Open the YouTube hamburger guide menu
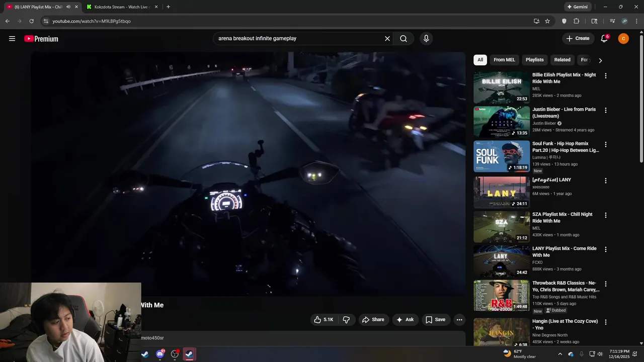The width and height of the screenshot is (644, 362). pos(12,39)
